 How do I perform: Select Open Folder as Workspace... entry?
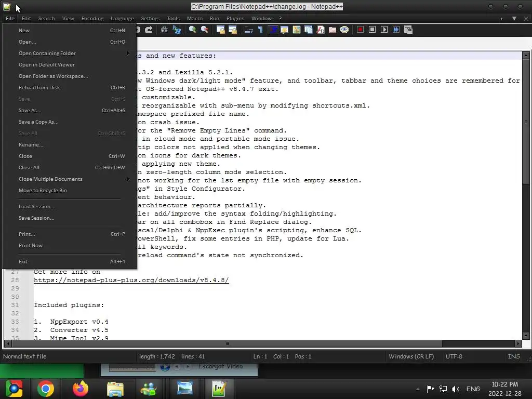tap(70, 76)
